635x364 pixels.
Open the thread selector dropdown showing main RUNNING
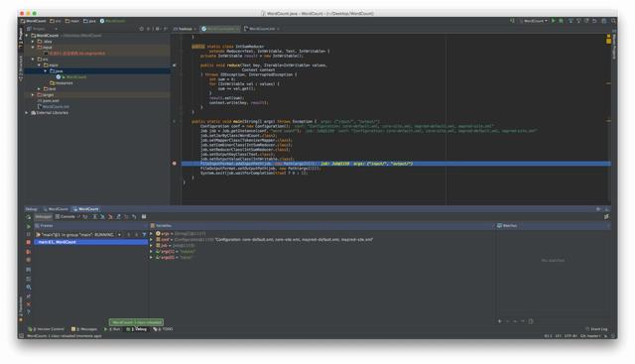pos(79,235)
